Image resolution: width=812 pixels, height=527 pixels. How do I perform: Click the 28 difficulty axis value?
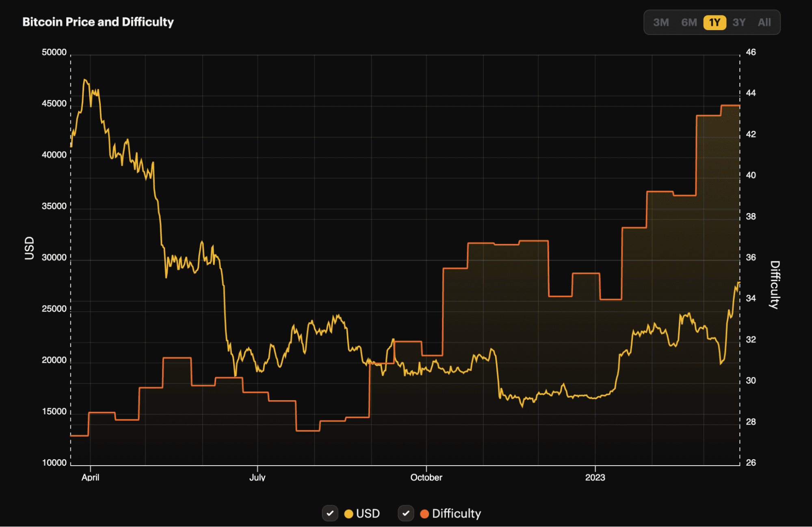(x=751, y=422)
